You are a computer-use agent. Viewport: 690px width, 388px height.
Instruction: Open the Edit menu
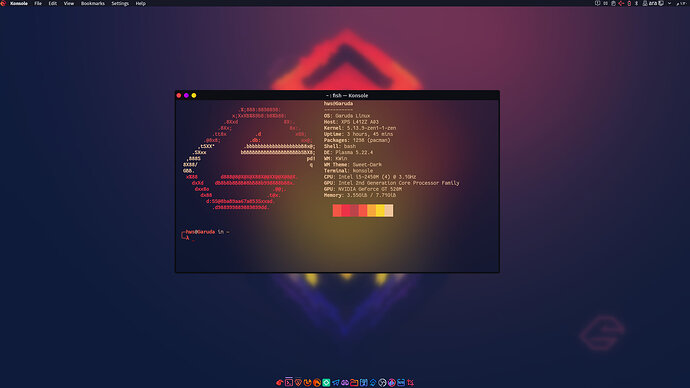[53, 3]
